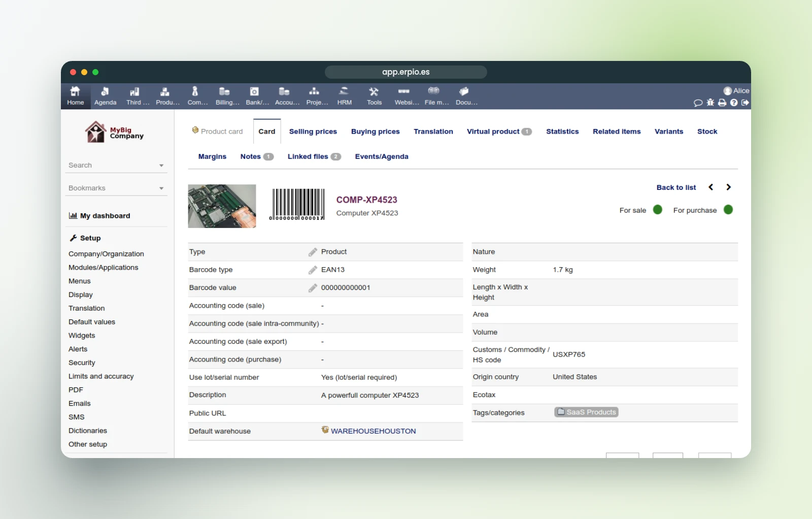The image size is (812, 519).
Task: Toggle the For sale status indicator
Action: tap(658, 210)
